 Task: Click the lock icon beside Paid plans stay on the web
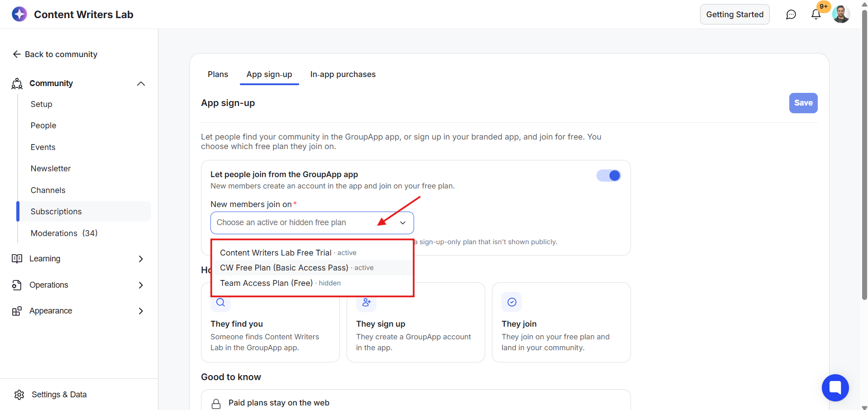tap(216, 404)
